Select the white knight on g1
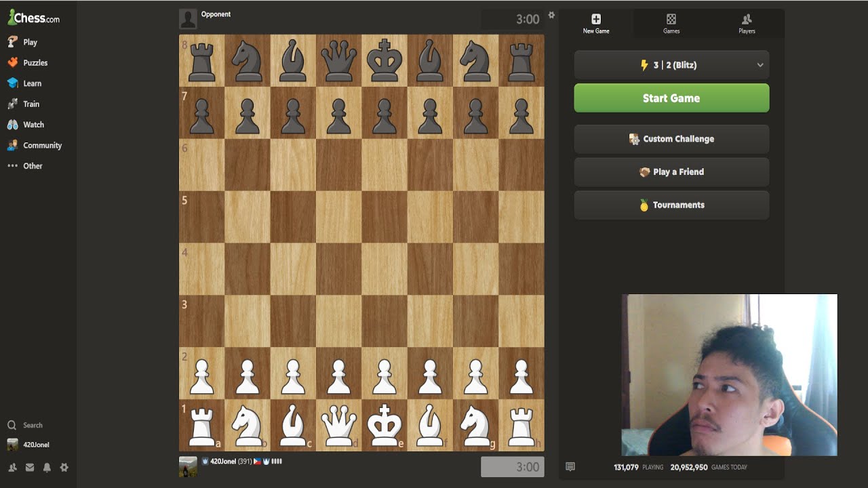The height and width of the screenshot is (488, 868). pos(475,425)
